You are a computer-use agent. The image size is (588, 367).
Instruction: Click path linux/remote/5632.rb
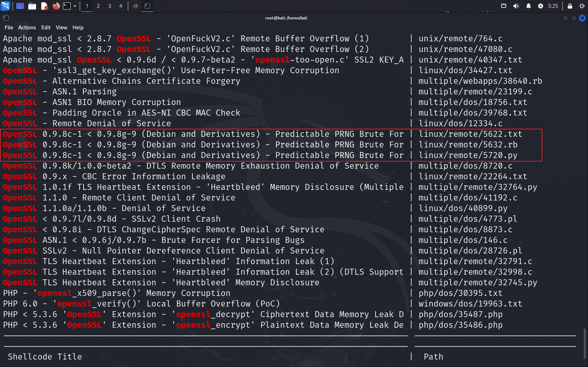click(x=468, y=145)
